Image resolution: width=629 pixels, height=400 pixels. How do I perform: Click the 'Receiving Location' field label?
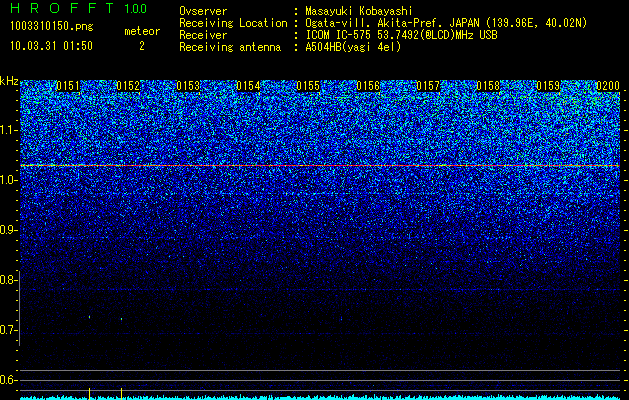[233, 23]
